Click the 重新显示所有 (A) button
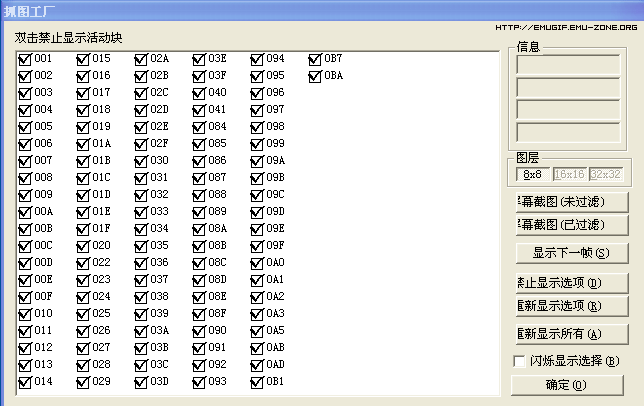 coord(572,334)
